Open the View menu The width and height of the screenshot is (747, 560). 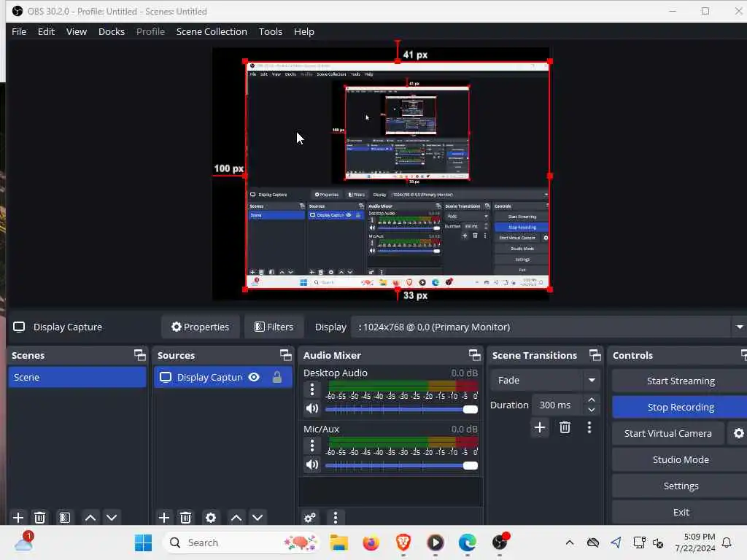click(x=76, y=31)
